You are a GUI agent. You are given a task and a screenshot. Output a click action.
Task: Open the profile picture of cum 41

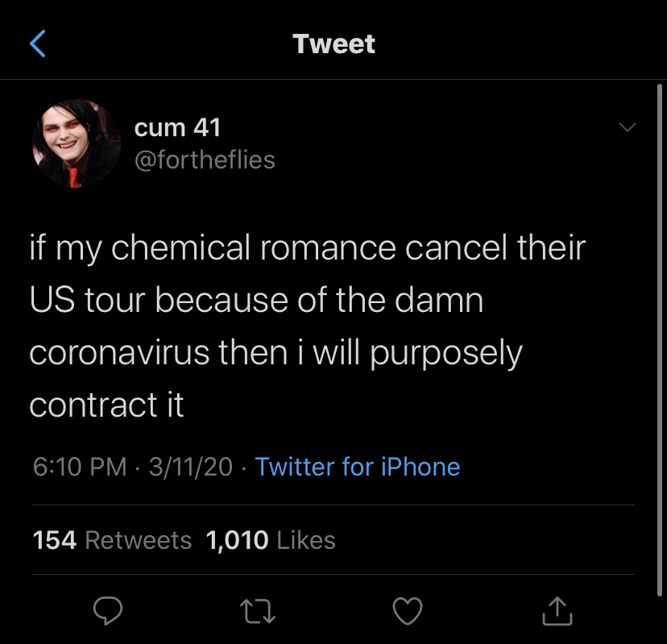(x=76, y=143)
